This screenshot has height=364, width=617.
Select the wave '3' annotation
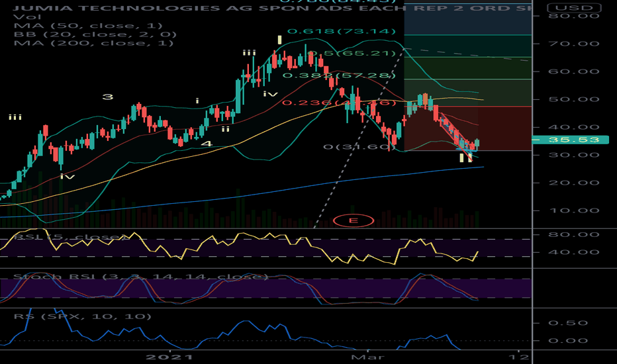click(x=108, y=97)
